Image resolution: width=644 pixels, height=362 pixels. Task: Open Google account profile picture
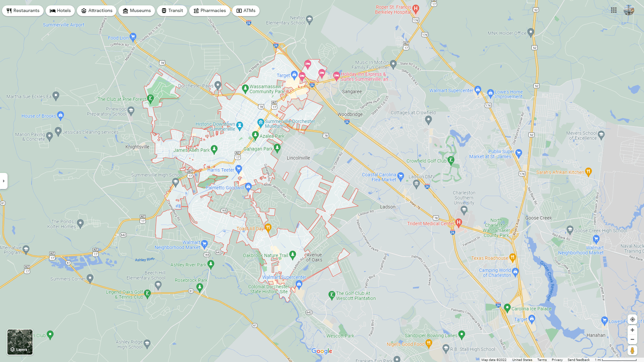coord(629,10)
